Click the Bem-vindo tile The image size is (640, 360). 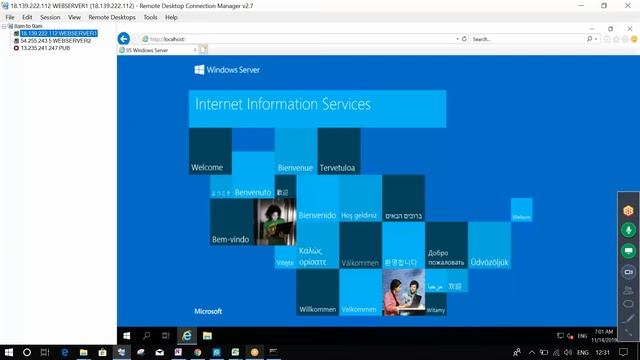click(x=231, y=222)
